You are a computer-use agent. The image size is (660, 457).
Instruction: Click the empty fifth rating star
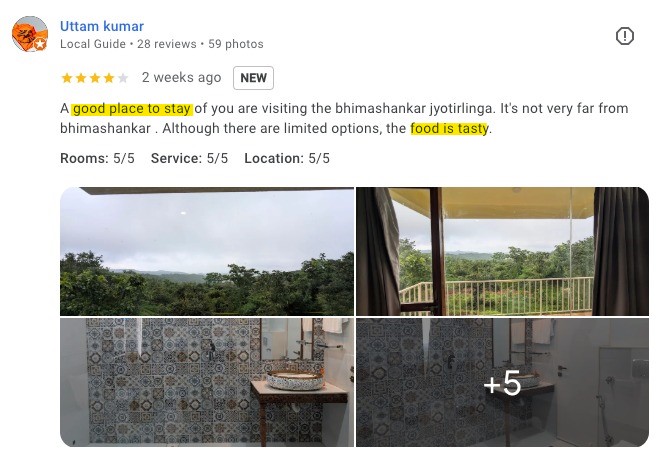click(x=123, y=78)
